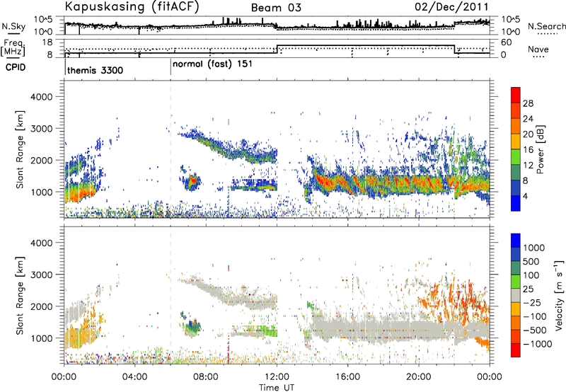This screenshot has height=392, width=566.
Task: Click the "16" tick on the Power colorbar
Action: [528, 150]
